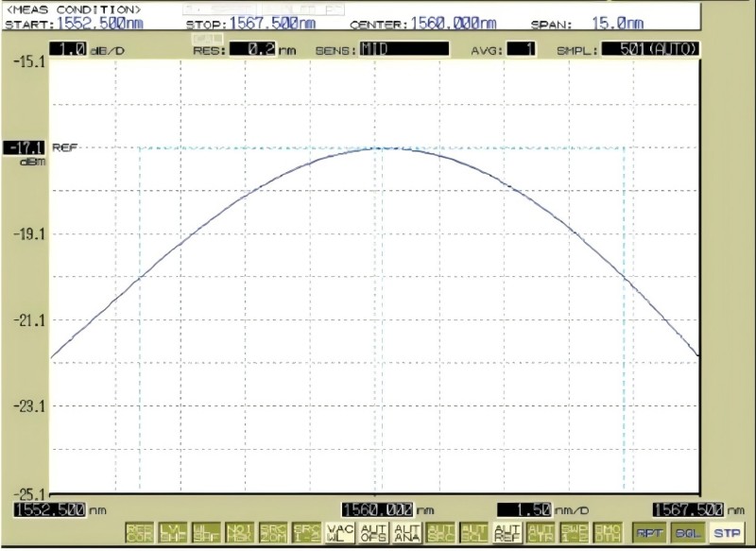The height and width of the screenshot is (551, 756).
Task: Click the -17.1 dBm REF level box
Action: [x=25, y=147]
